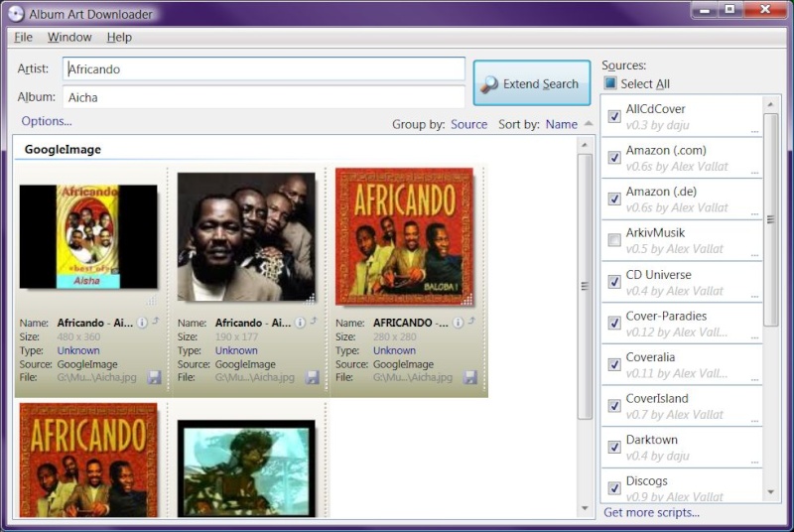This screenshot has width=794, height=532.
Task: Open AllCdCover script options dots
Action: tap(754, 131)
